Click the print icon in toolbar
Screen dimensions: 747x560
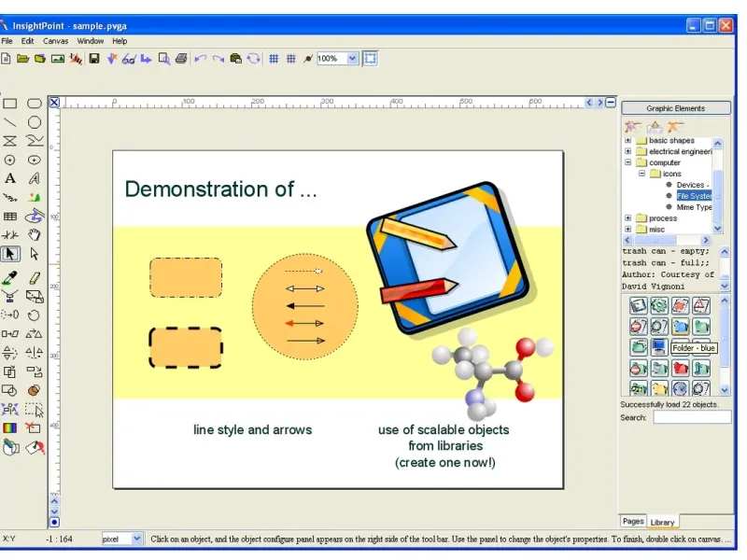[x=181, y=59]
